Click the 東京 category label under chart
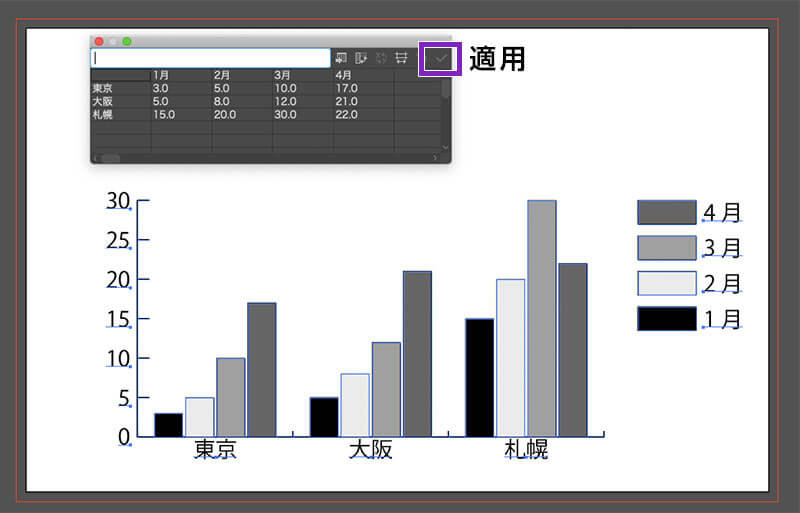Image resolution: width=800 pixels, height=513 pixels. (215, 450)
